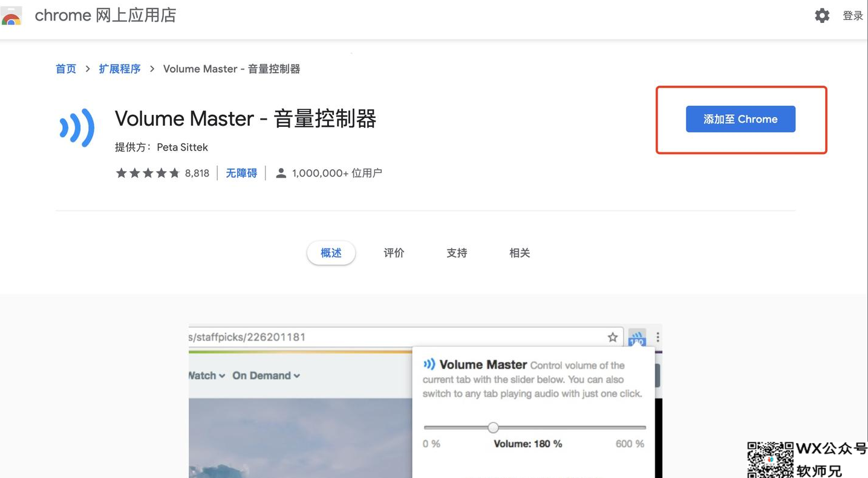
Task: Open settings with the gear icon
Action: 822,16
